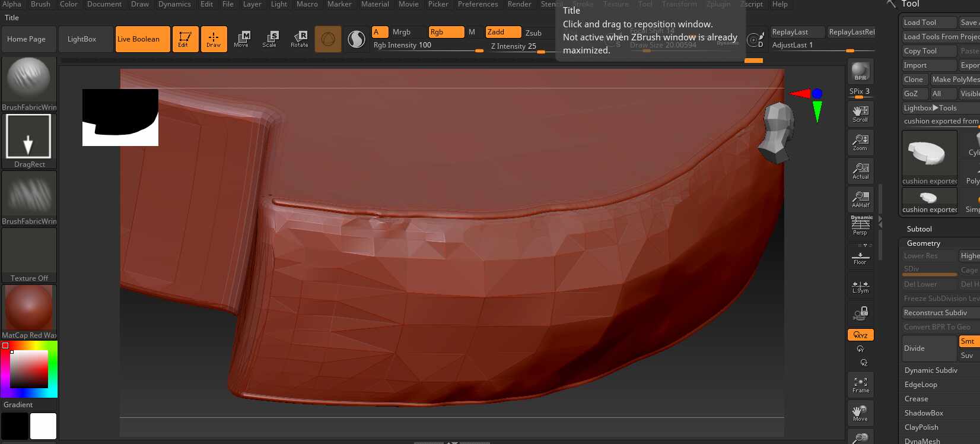Open the Material menu
980x444 pixels.
pos(375,4)
